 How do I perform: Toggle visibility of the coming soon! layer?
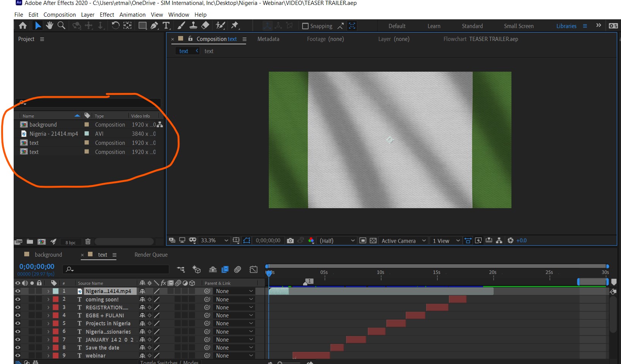pos(17,299)
